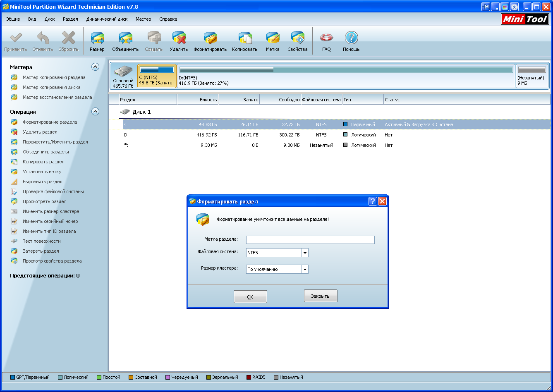Image resolution: width=553 pixels, height=392 pixels.
Task: Choose Просмотреть раздел operation
Action: pos(45,201)
